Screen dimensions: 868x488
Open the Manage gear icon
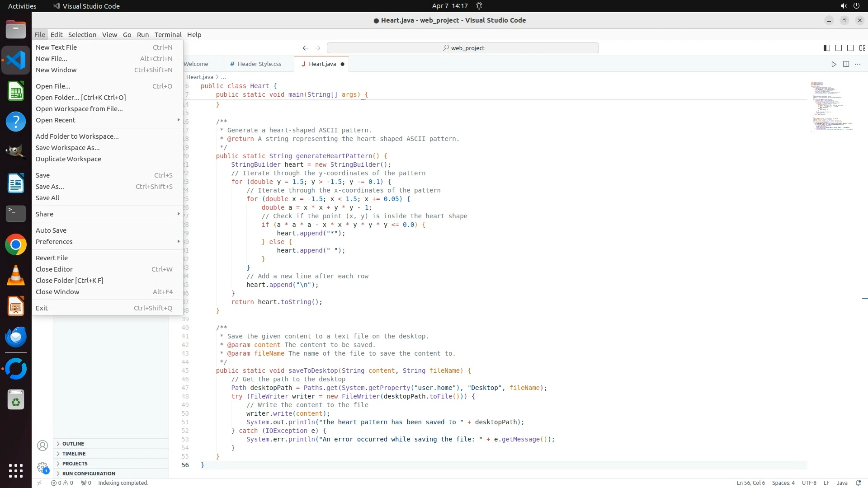42,467
